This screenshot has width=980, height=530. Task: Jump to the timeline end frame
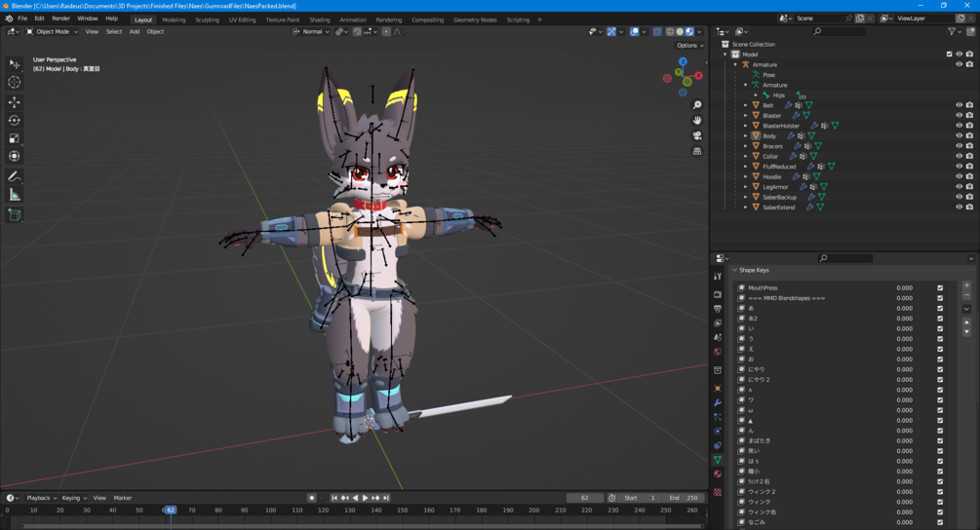pyautogui.click(x=386, y=498)
